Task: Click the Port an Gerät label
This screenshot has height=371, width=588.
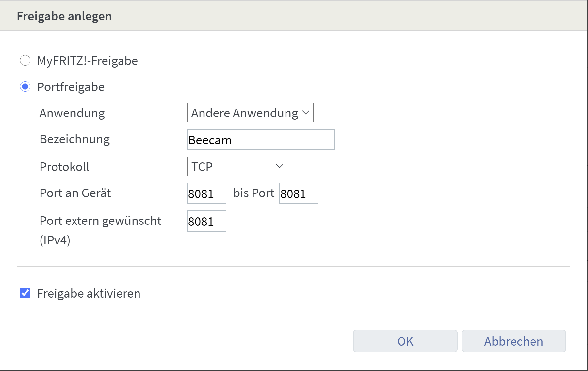Action: click(75, 193)
